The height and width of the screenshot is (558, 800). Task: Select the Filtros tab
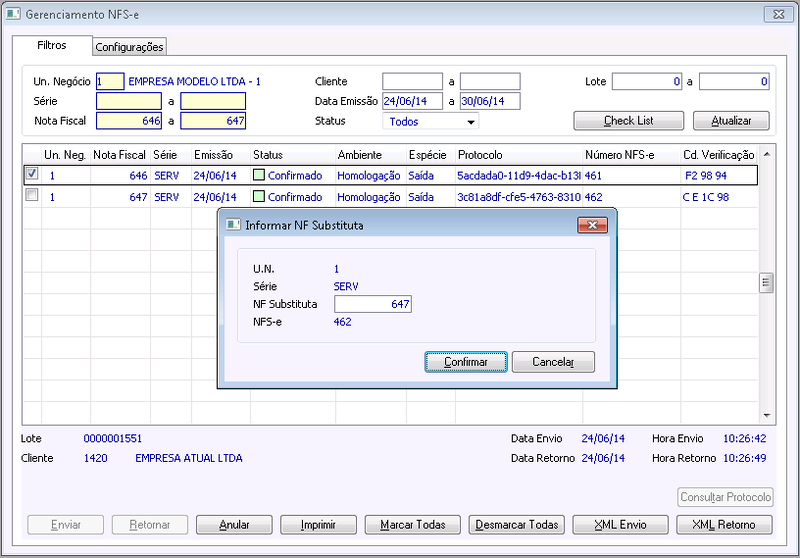pos(52,45)
